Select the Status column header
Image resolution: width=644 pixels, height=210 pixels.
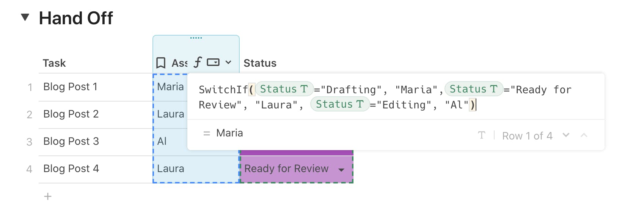click(x=260, y=63)
